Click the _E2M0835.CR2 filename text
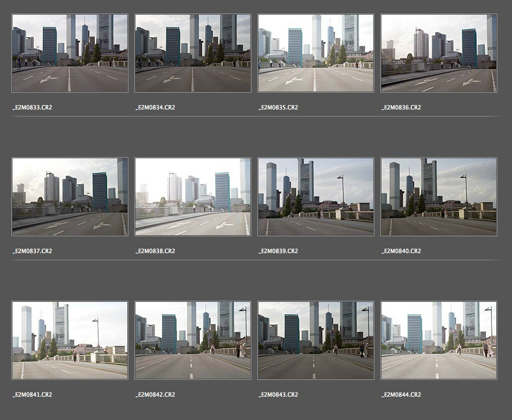This screenshot has width=512, height=420. (x=278, y=107)
